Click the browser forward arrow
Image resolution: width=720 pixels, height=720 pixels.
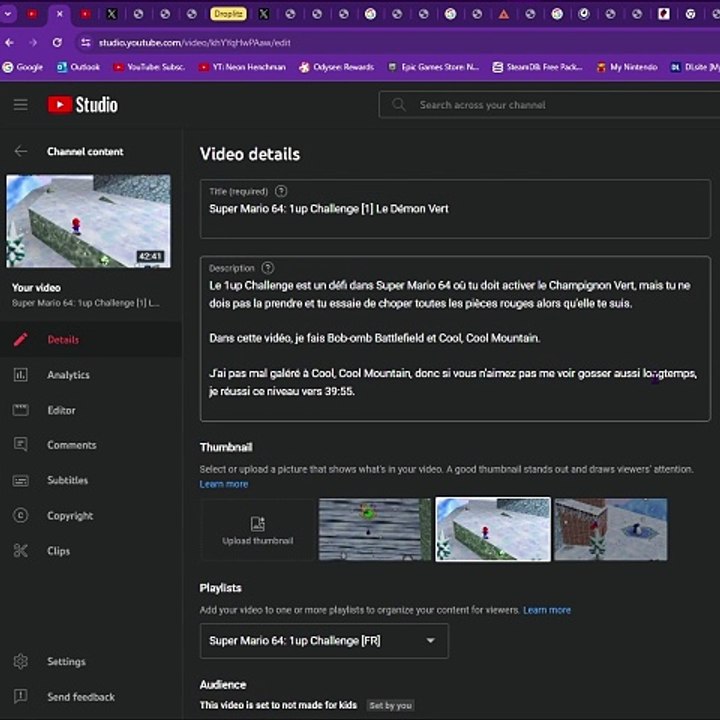[x=33, y=43]
